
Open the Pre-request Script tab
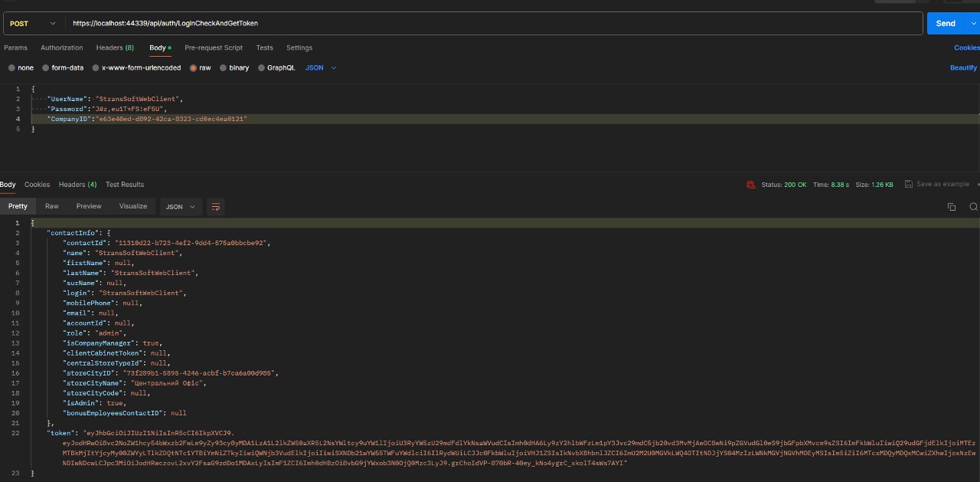point(214,48)
